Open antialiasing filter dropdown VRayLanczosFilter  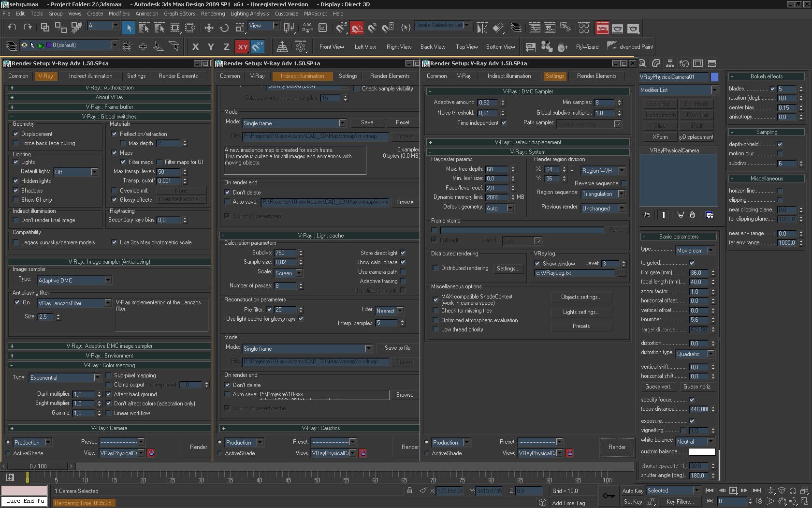tap(74, 303)
